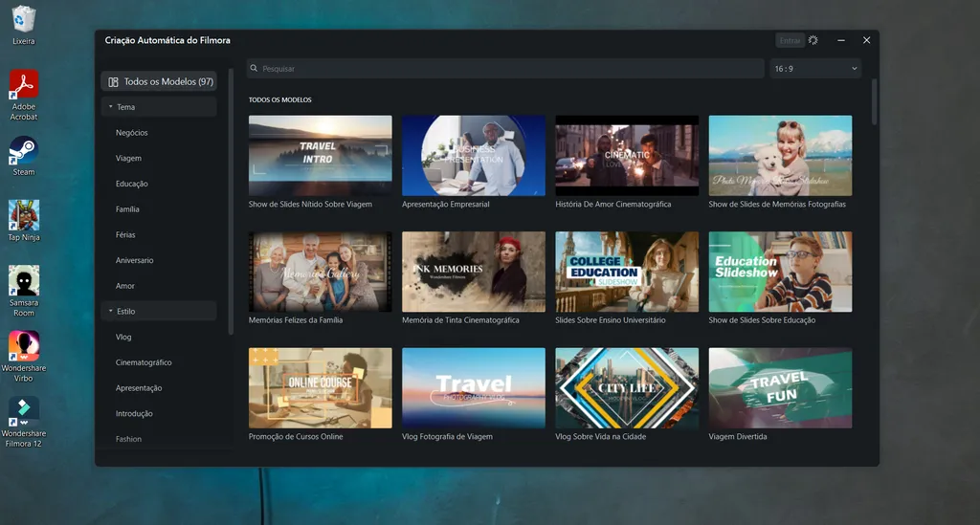Viewport: 980px width, 525px height.
Task: Filter templates by Cinematográfico style
Action: click(144, 362)
